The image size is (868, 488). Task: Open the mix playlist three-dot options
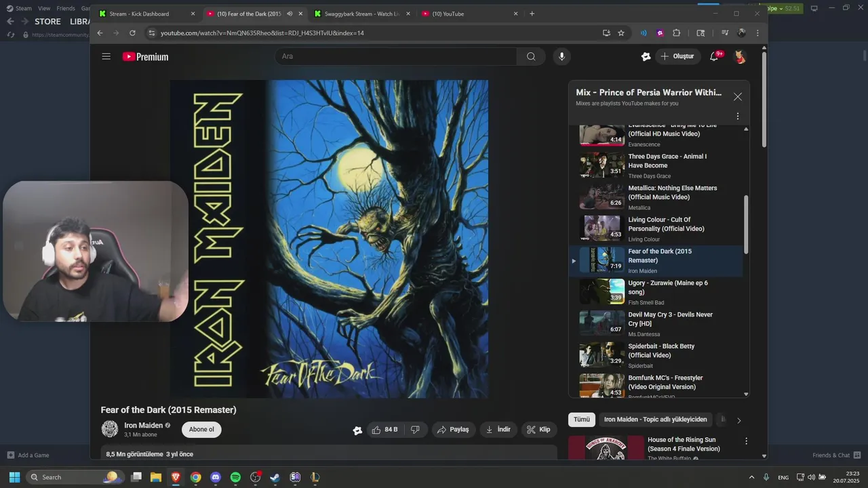tap(738, 116)
